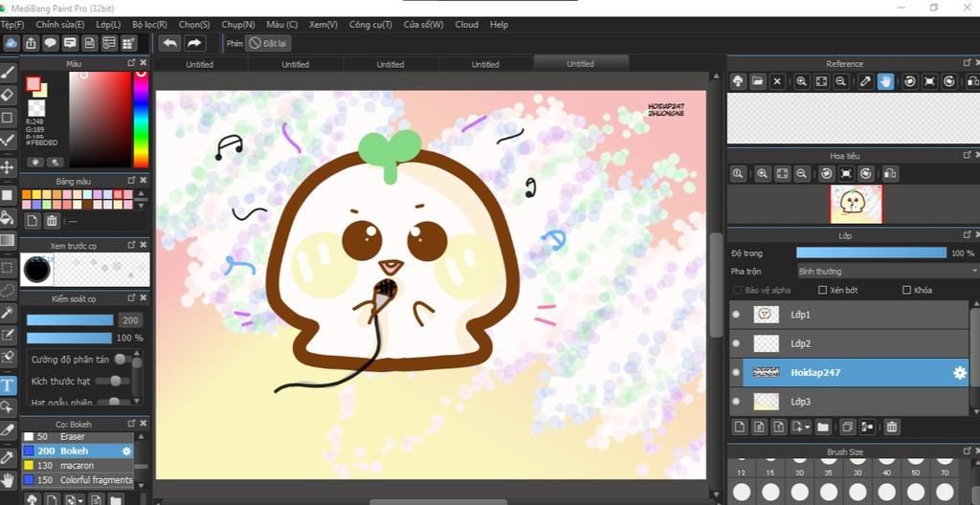Click the navigator thumbnail preview
Screen dimensions: 980x505
(x=856, y=204)
